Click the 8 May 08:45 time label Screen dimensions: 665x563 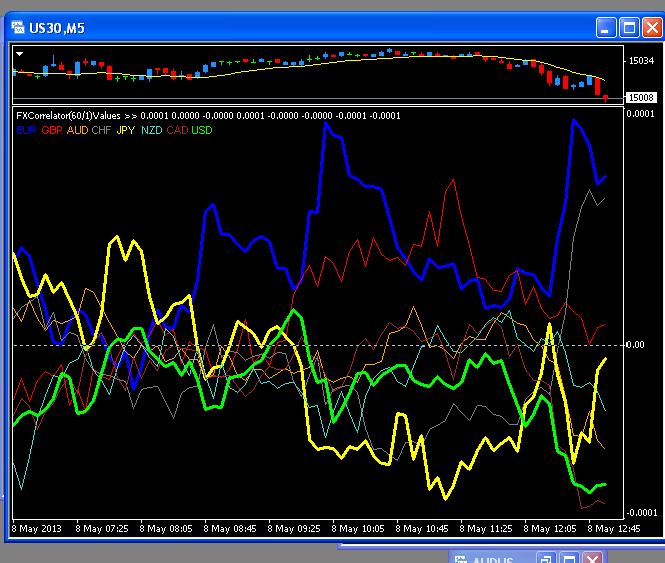[230, 529]
